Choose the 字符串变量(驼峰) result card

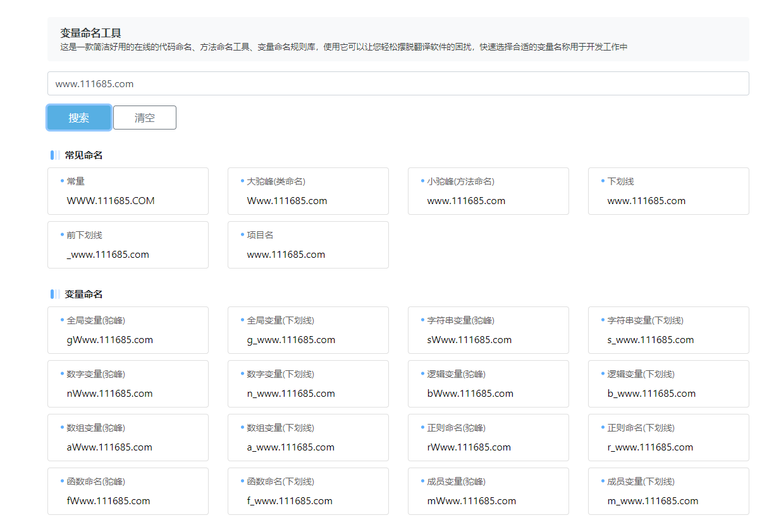(488, 330)
